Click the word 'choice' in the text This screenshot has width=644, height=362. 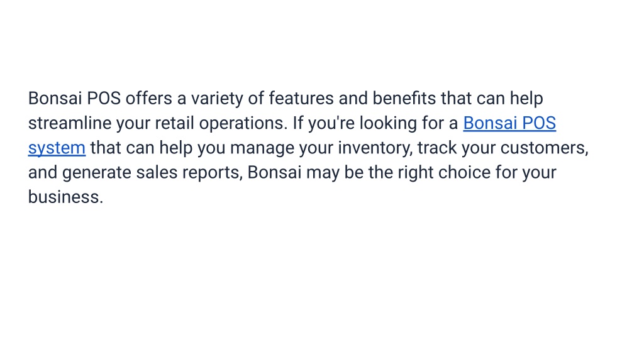tap(464, 172)
